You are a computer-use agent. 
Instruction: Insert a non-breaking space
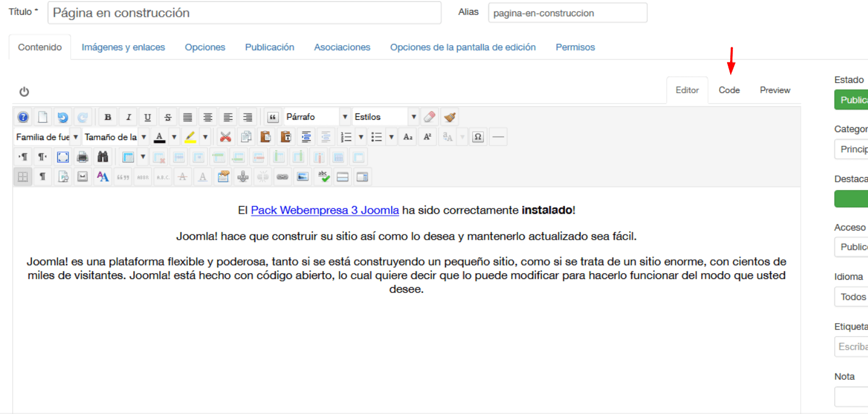pos(83,177)
